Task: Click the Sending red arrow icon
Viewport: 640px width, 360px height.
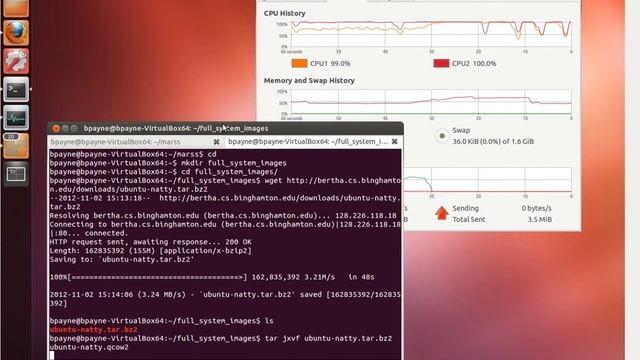Action: (442, 213)
